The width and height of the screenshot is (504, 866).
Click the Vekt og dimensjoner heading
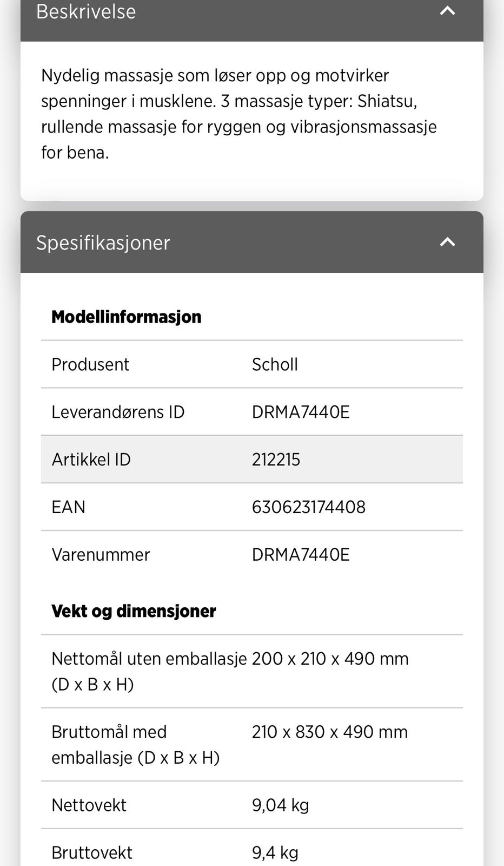click(134, 611)
